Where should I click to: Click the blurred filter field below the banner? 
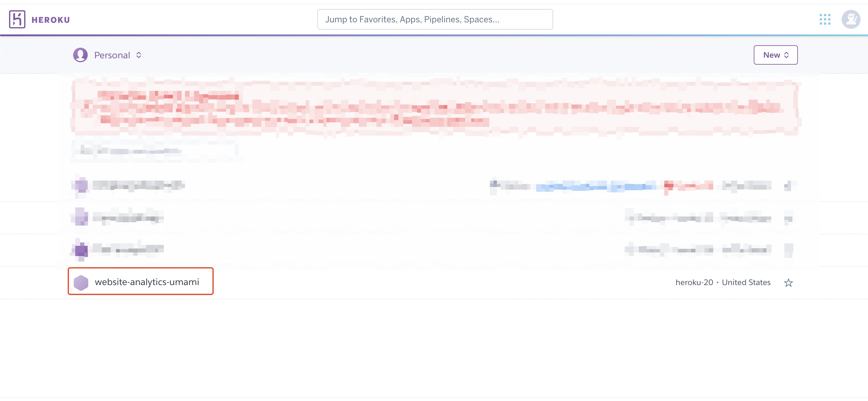coord(155,150)
